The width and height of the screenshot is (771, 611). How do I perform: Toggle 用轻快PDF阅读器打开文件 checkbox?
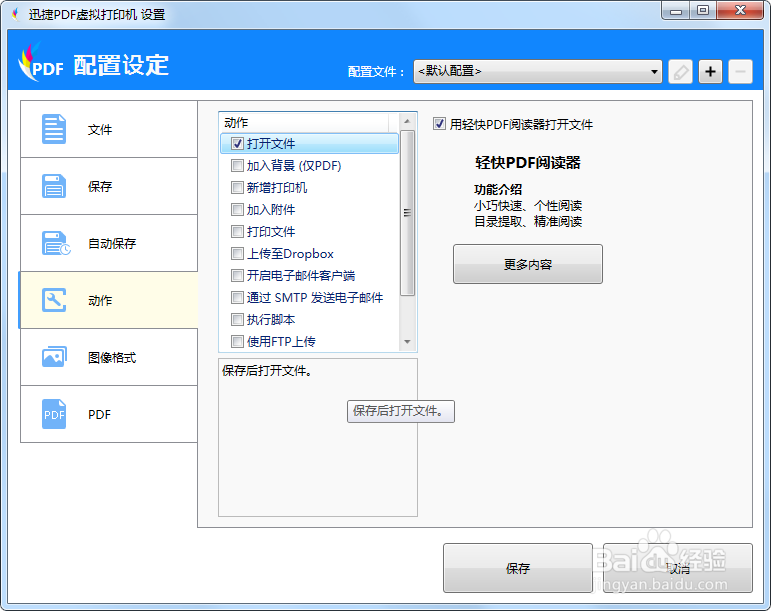pyautogui.click(x=439, y=123)
